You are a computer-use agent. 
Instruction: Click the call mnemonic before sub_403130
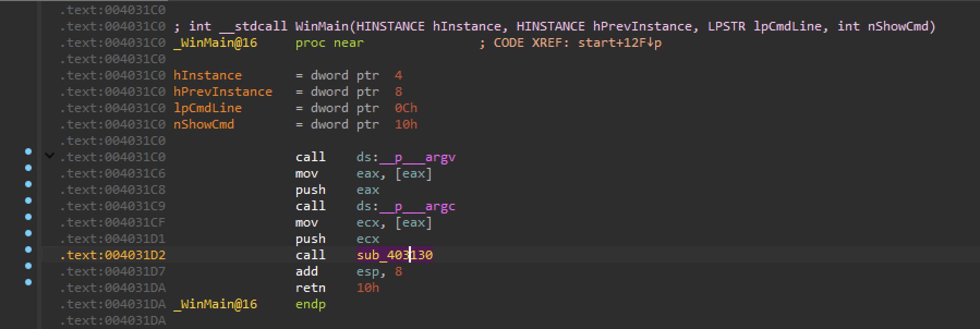click(x=311, y=255)
